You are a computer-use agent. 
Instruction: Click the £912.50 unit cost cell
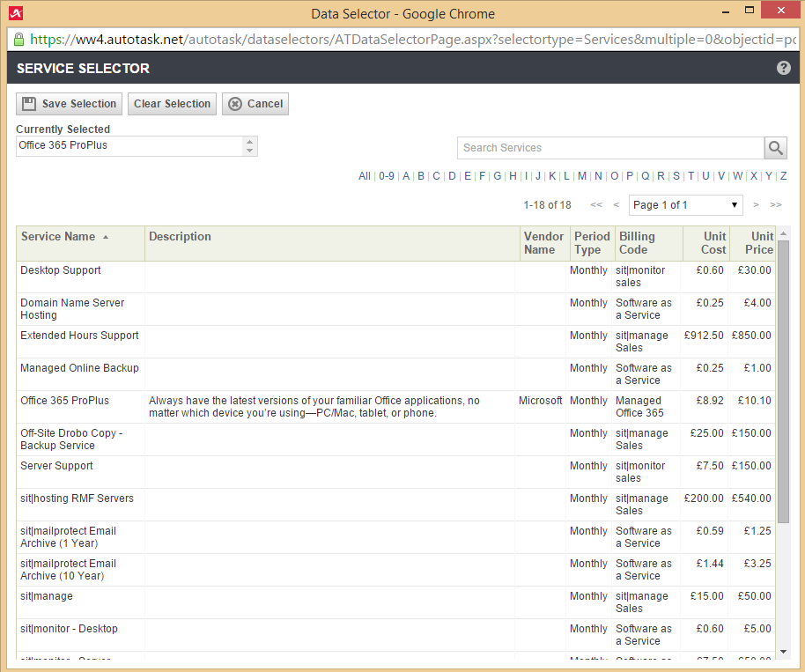pyautogui.click(x=704, y=336)
